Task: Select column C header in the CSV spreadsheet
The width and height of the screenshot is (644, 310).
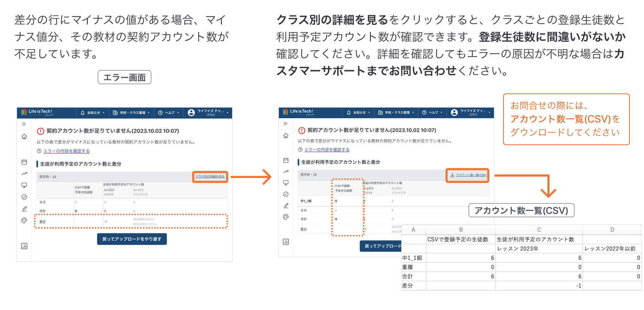Action: coord(539,230)
